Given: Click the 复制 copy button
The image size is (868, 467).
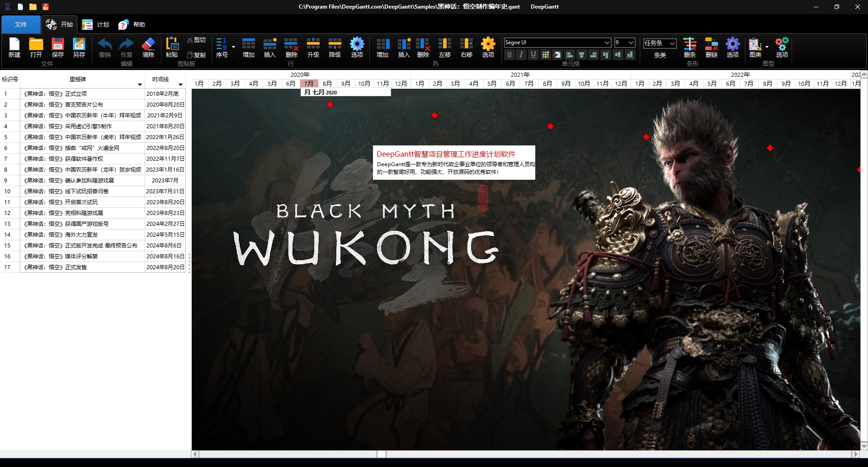Looking at the screenshot, I should [x=196, y=55].
